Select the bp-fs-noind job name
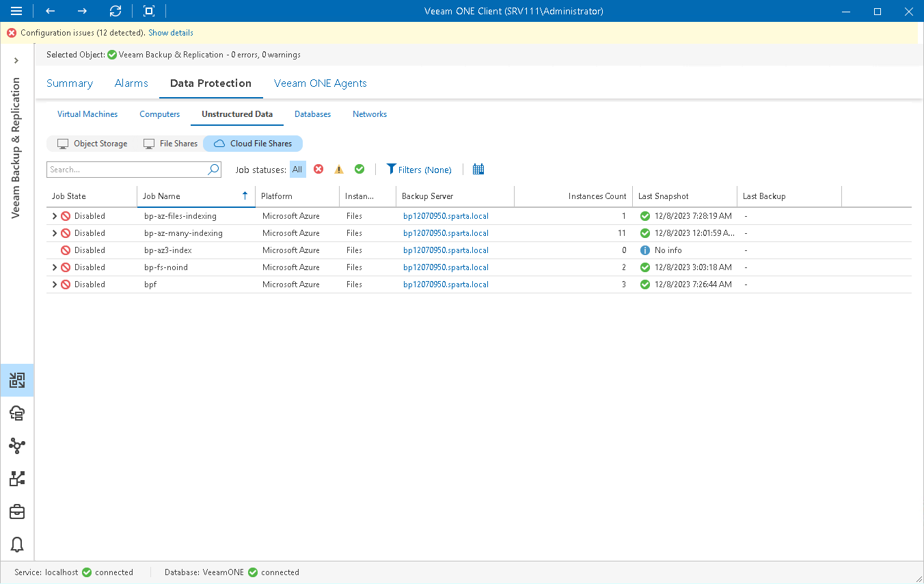 pyautogui.click(x=166, y=267)
